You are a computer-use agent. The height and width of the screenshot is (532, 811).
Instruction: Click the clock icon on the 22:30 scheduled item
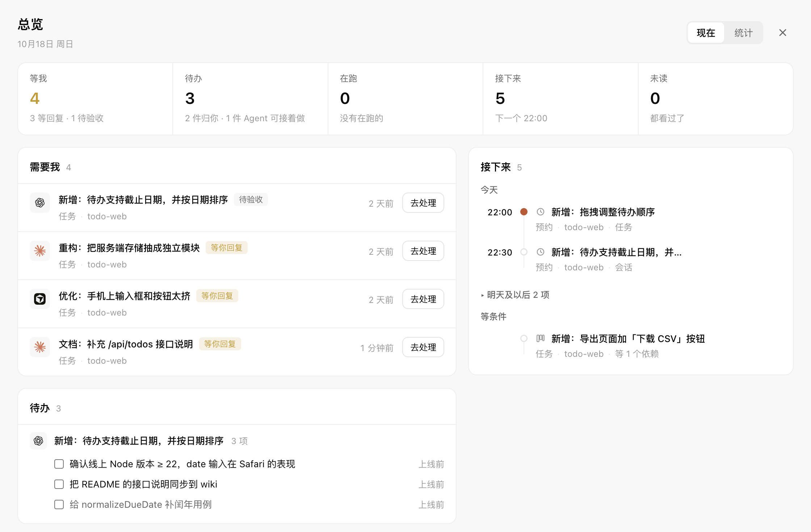click(541, 252)
